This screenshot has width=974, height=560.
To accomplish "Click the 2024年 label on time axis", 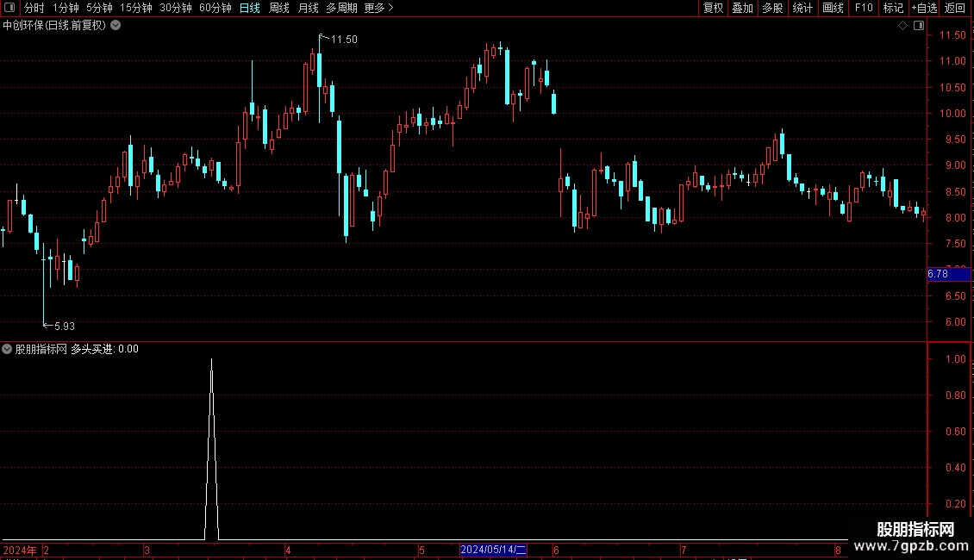I will [19, 550].
